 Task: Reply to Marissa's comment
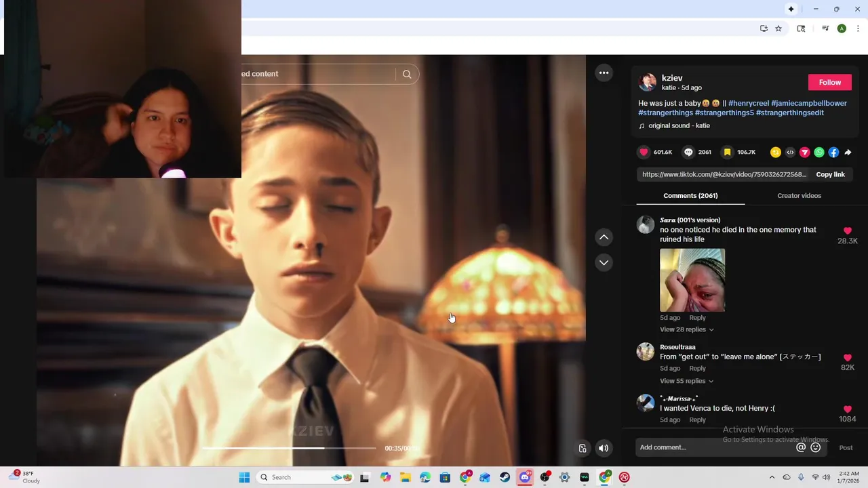697,420
